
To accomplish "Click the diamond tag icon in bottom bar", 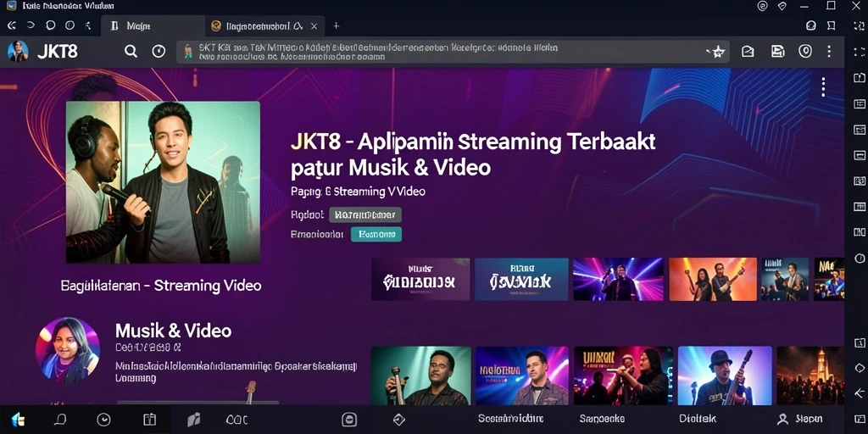I will coord(399,420).
